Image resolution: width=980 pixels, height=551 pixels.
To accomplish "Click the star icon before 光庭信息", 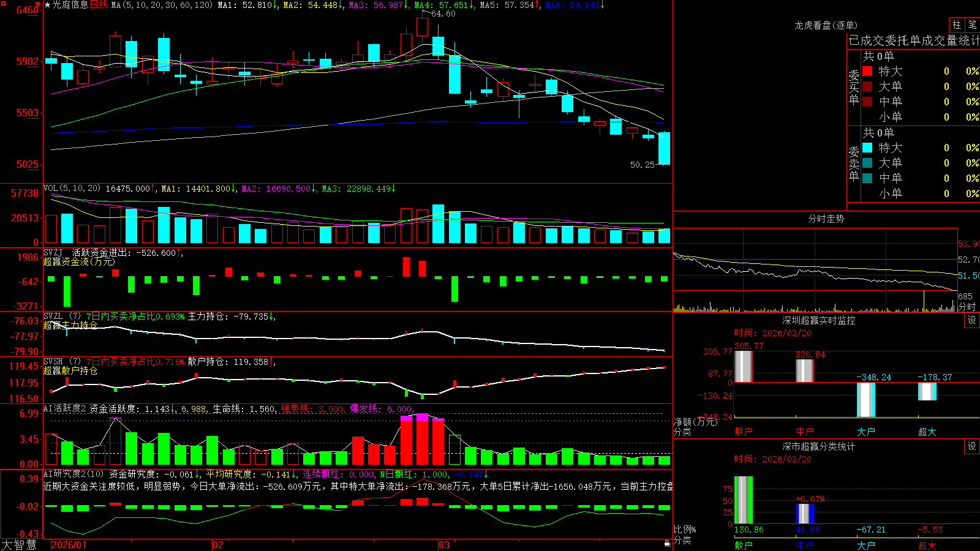I will tap(47, 5).
